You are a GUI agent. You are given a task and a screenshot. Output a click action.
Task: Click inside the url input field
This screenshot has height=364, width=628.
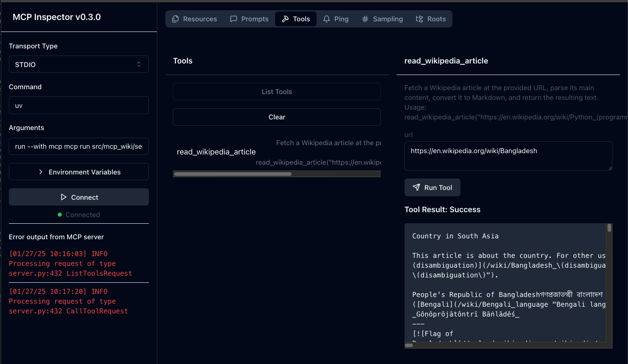click(508, 155)
